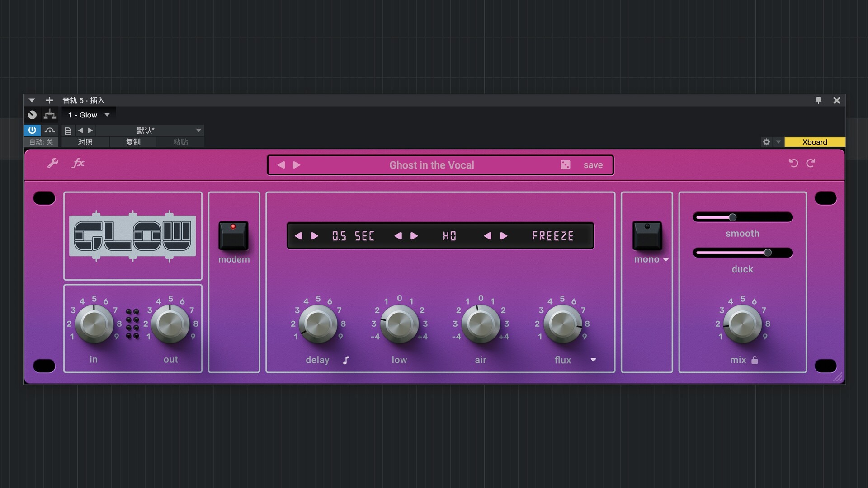The width and height of the screenshot is (868, 488).
Task: Click the smooth slider handle
Action: tap(732, 217)
